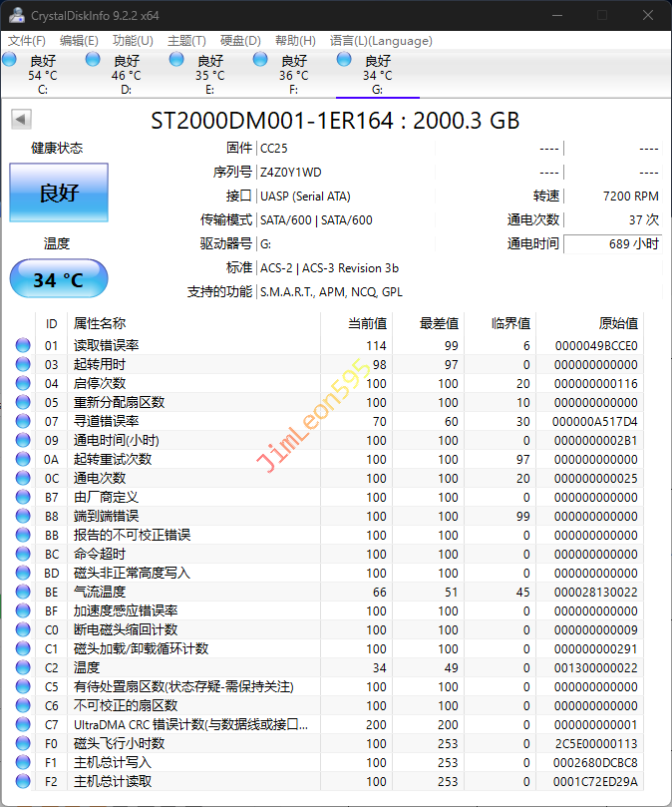The width and height of the screenshot is (672, 807).
Task: Open the 功能(U) menu
Action: [x=133, y=41]
